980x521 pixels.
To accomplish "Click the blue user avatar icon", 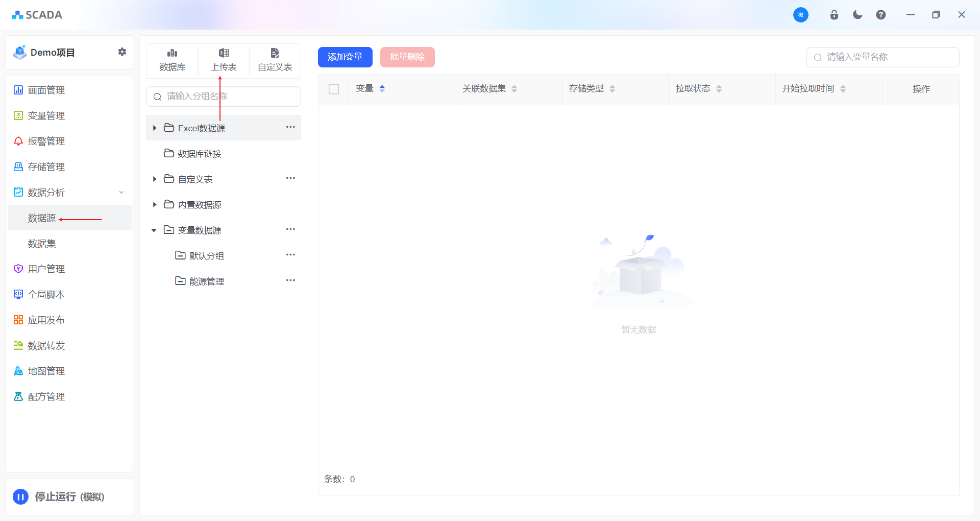I will (800, 15).
